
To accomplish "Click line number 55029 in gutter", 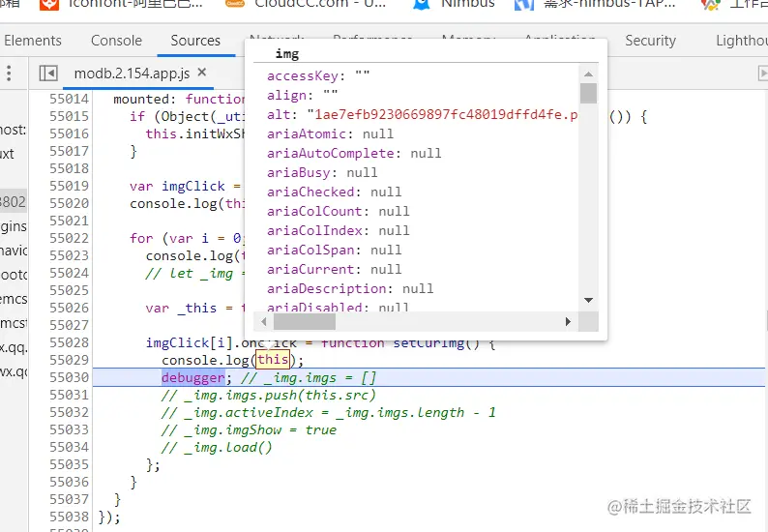I will tap(69, 360).
